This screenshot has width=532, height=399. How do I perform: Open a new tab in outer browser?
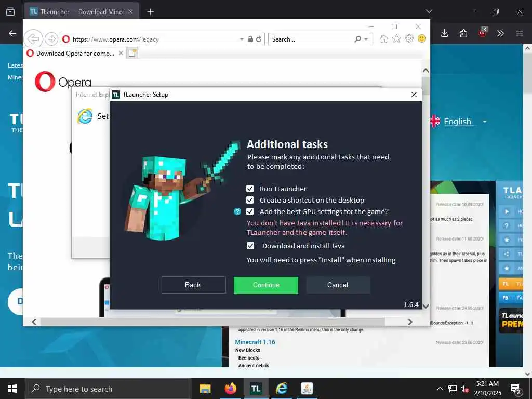pos(150,12)
